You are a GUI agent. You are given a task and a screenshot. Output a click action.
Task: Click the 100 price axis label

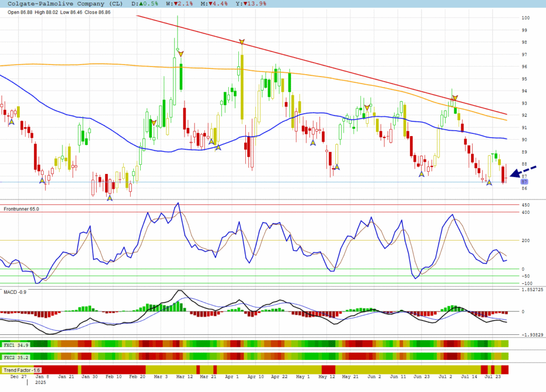coord(525,18)
